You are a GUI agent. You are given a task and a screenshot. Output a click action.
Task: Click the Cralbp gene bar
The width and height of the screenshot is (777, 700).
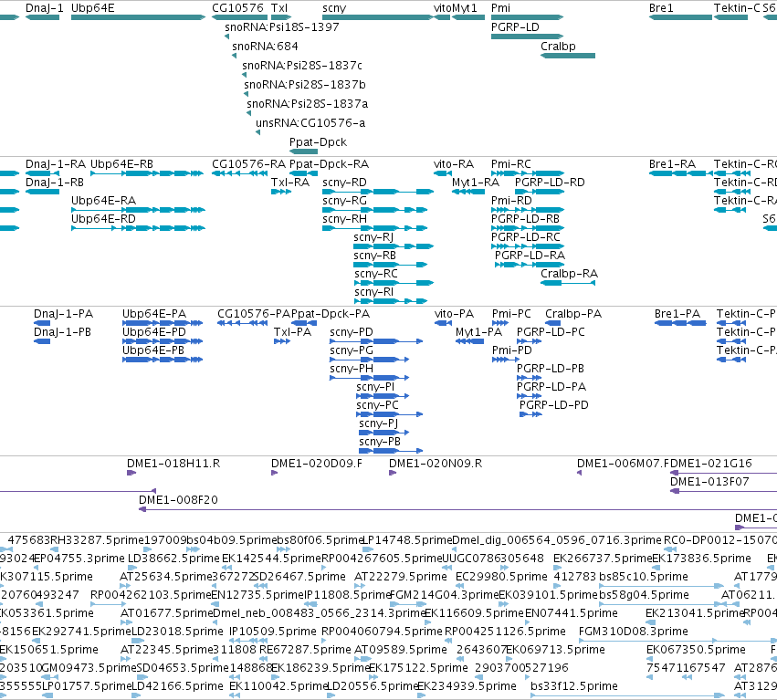coord(568,56)
